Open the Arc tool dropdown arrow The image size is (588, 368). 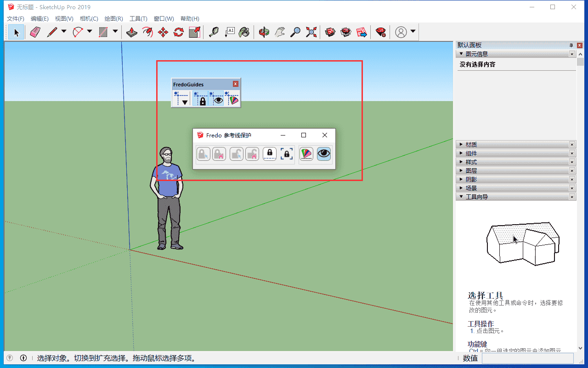point(90,32)
